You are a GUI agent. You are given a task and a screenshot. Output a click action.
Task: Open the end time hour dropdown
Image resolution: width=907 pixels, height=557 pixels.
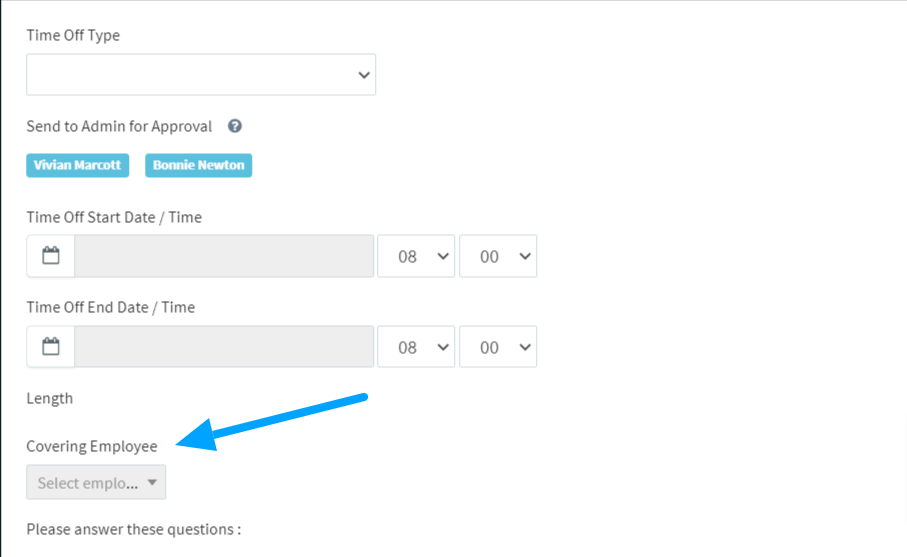coord(416,346)
